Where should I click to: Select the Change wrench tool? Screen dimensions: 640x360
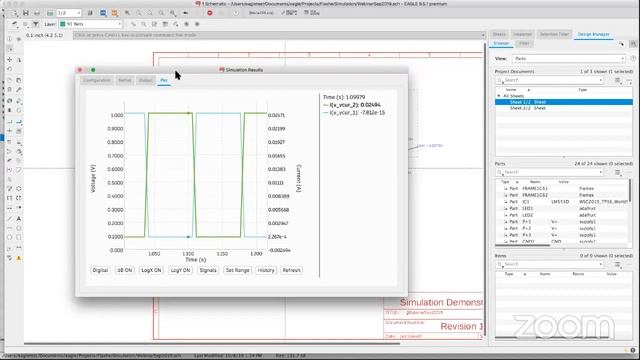pyautogui.click(x=19, y=90)
